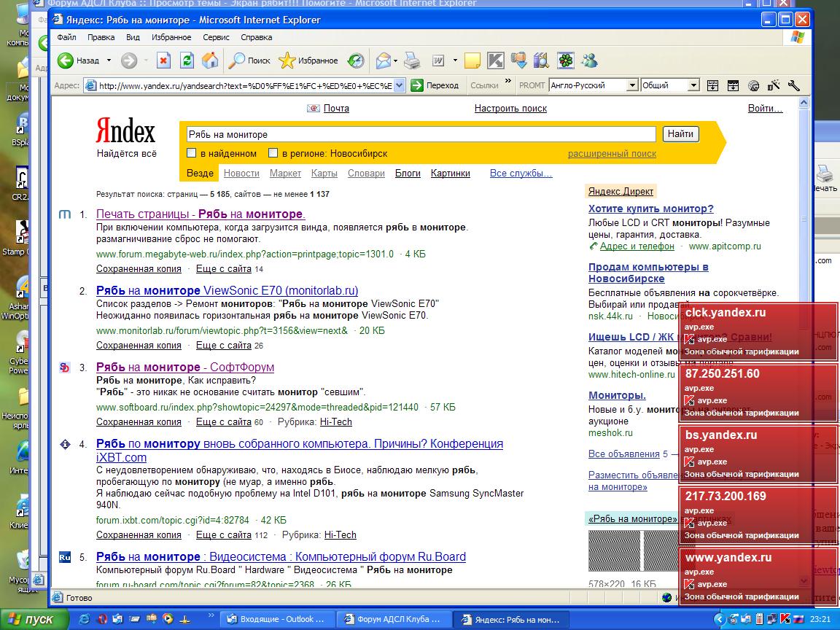The width and height of the screenshot is (840, 630).
Task: Open the пуск Start button
Action: click(34, 619)
